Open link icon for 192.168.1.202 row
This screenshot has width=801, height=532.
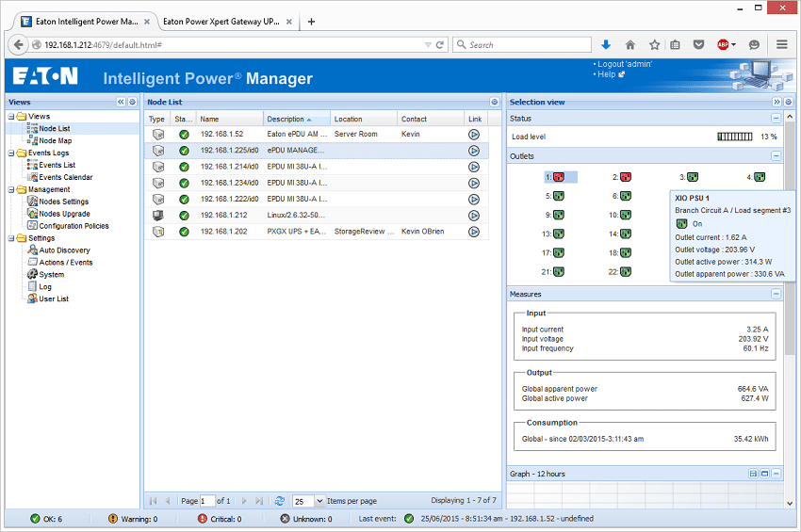pyautogui.click(x=474, y=232)
